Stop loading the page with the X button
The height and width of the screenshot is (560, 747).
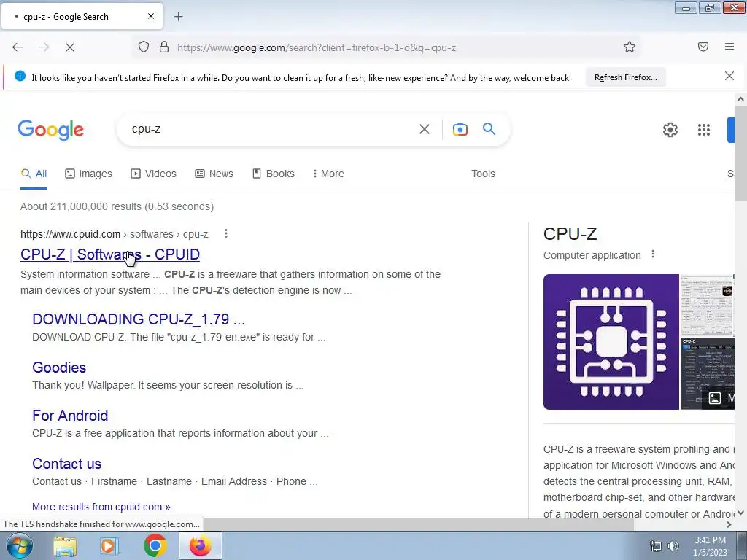(x=70, y=47)
